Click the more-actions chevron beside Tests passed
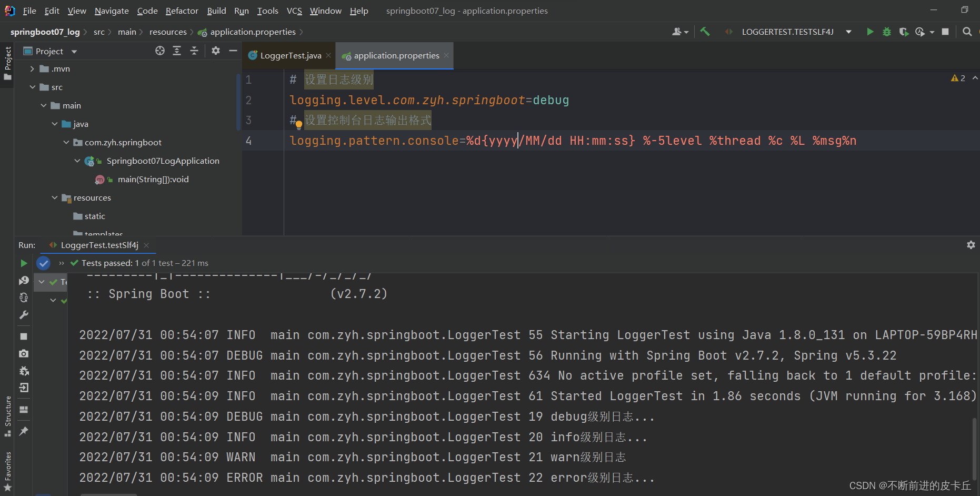Viewport: 980px width, 496px height. 62,263
